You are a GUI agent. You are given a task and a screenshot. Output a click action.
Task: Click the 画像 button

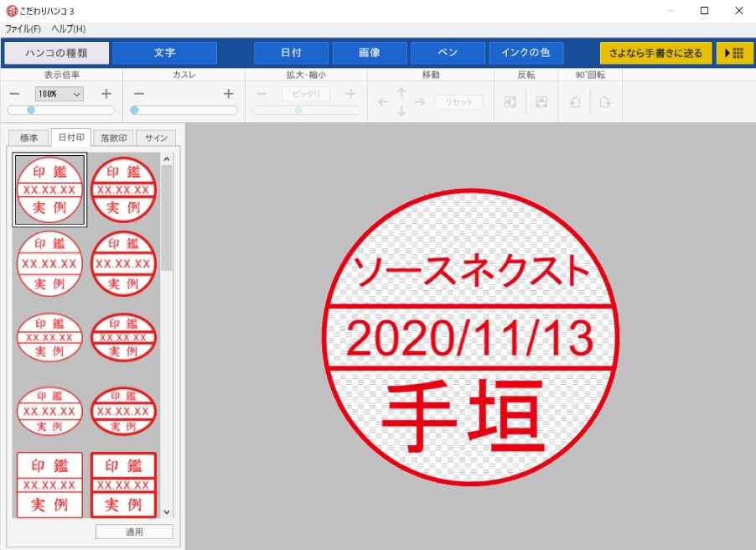coord(370,53)
